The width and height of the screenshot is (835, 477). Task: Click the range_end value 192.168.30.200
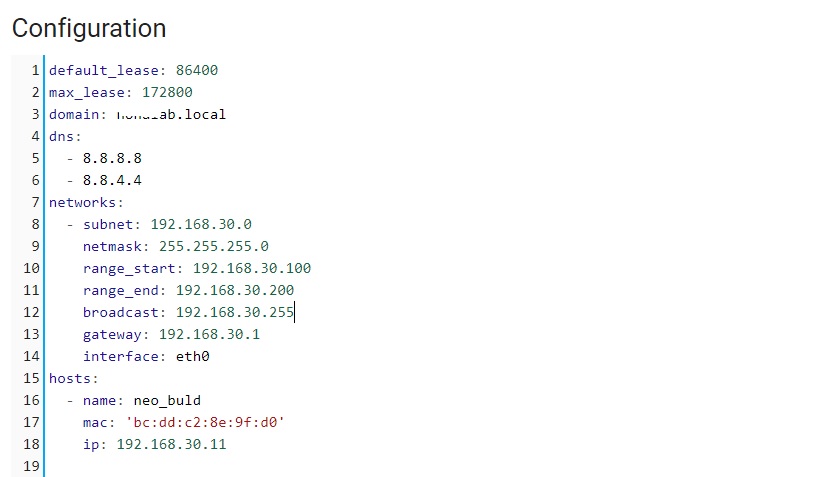click(235, 290)
